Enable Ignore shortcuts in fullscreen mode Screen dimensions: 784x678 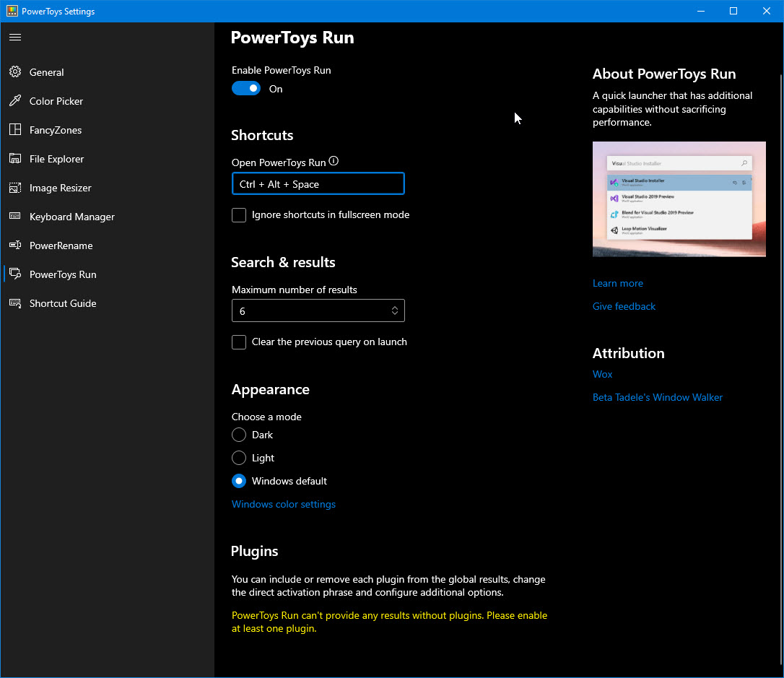[x=239, y=214]
